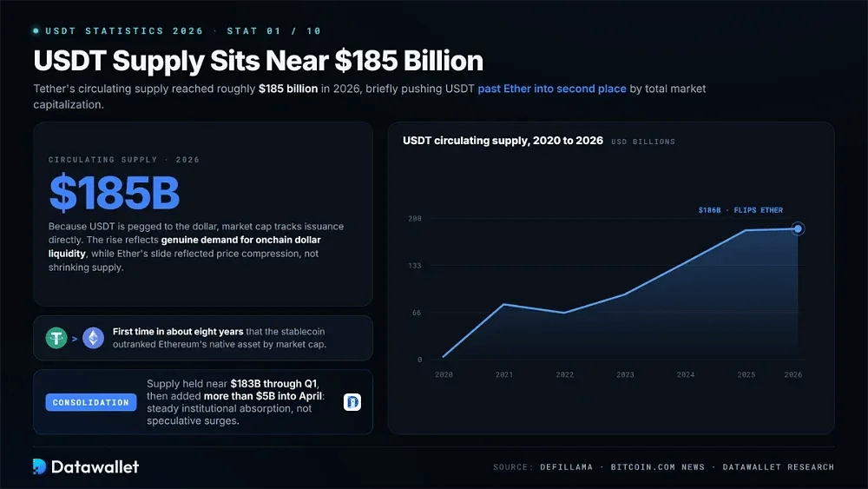Click DEFILLAMA in the source line
Image resolution: width=868 pixels, height=489 pixels.
pyautogui.click(x=566, y=467)
